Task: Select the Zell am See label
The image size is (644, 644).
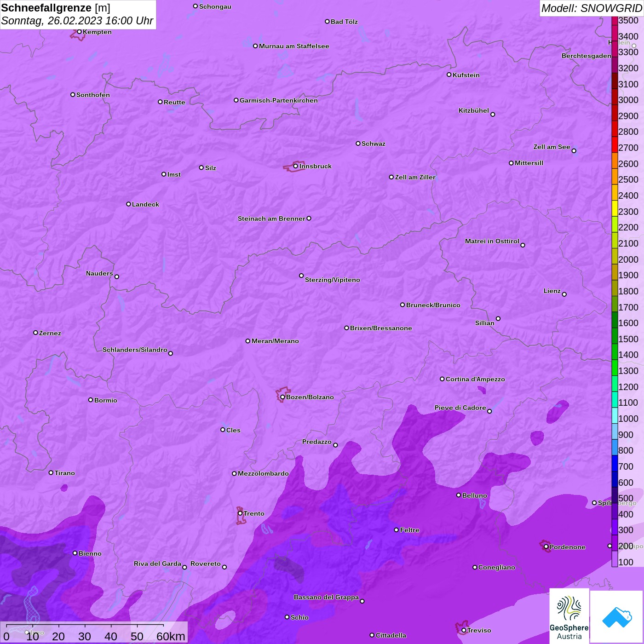Action: click(x=552, y=147)
